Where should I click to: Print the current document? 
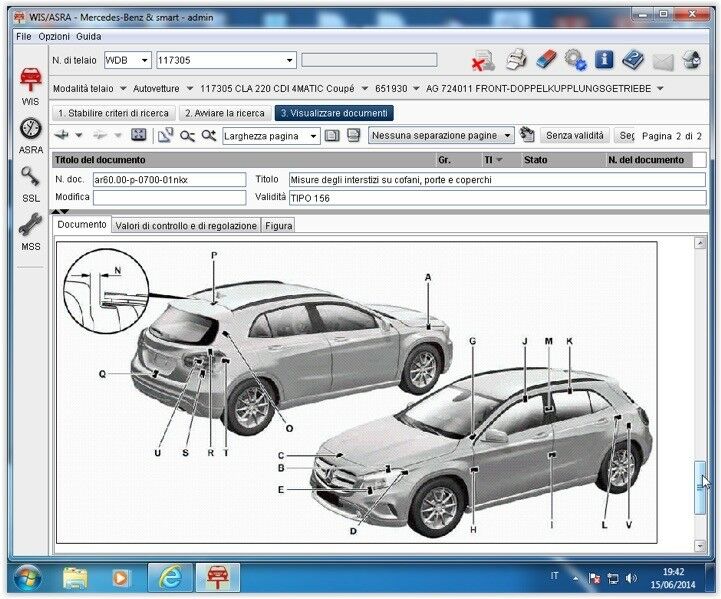(x=516, y=60)
